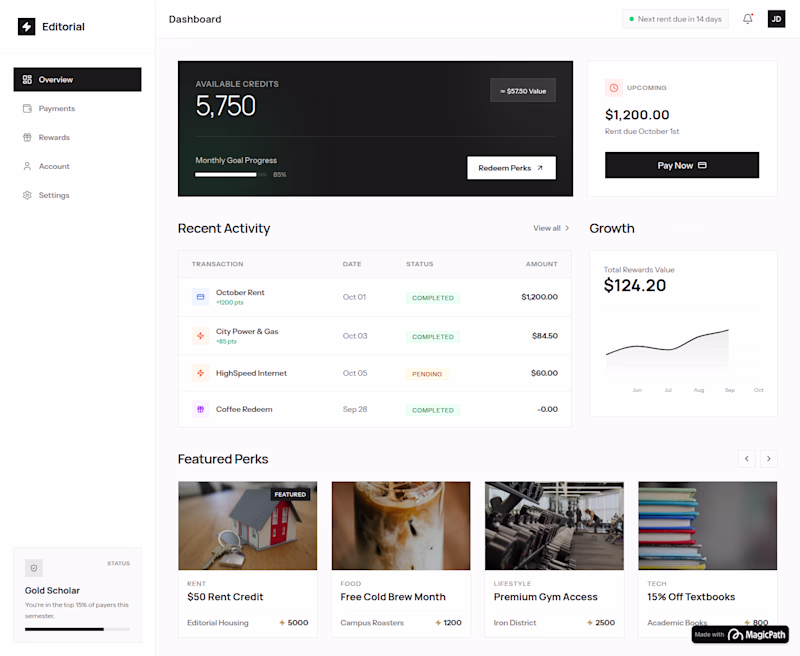Click the City Power & Gas transaction name
Screen dimensions: 800x656
(x=247, y=331)
